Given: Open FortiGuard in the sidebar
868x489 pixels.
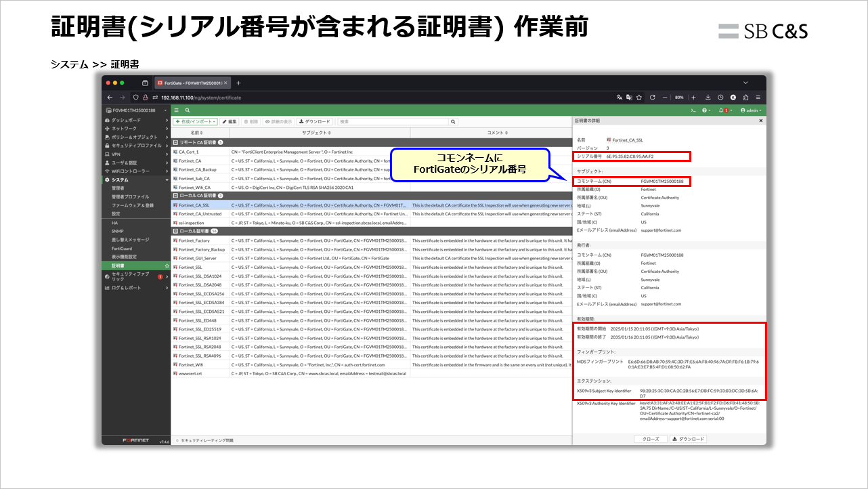Looking at the screenshot, I should [122, 249].
